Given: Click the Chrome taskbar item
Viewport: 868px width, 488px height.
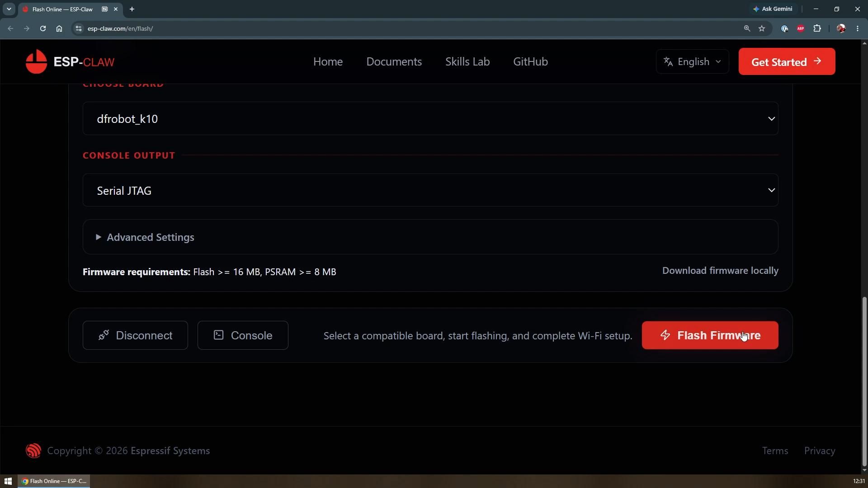Looking at the screenshot, I should pyautogui.click(x=54, y=481).
